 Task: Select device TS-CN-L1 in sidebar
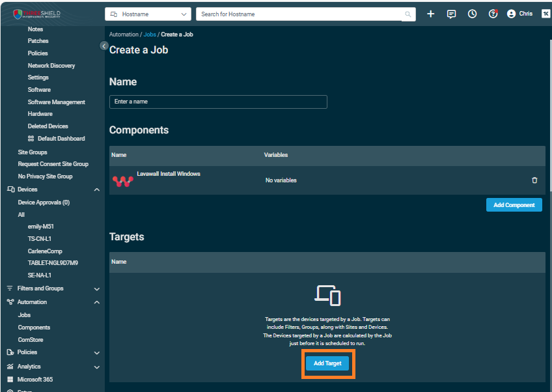click(x=39, y=239)
